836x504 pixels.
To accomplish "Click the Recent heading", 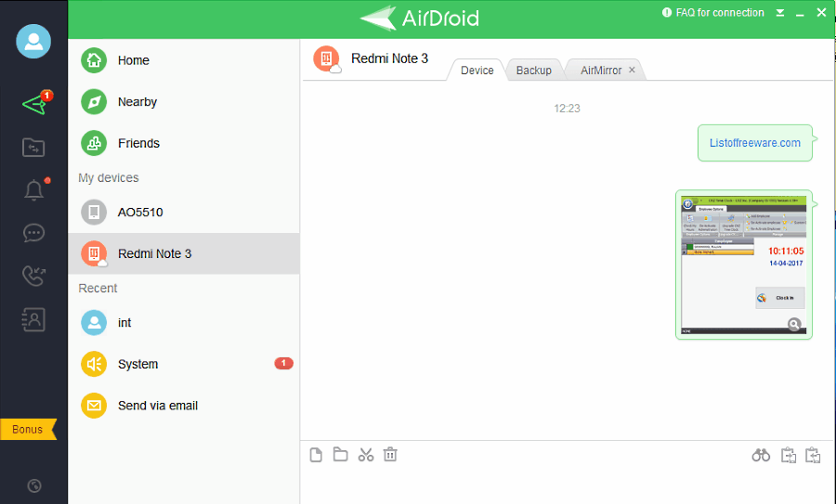I will (x=98, y=289).
